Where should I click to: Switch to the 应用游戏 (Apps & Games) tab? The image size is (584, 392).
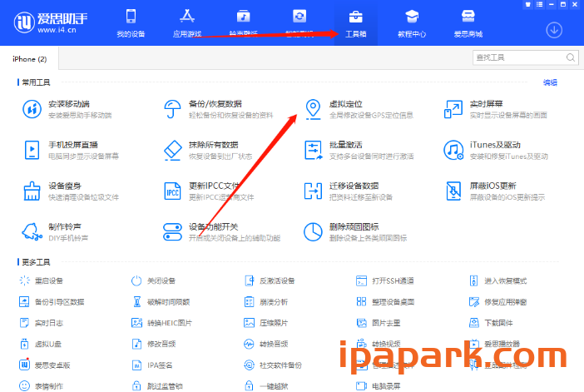[x=187, y=23]
